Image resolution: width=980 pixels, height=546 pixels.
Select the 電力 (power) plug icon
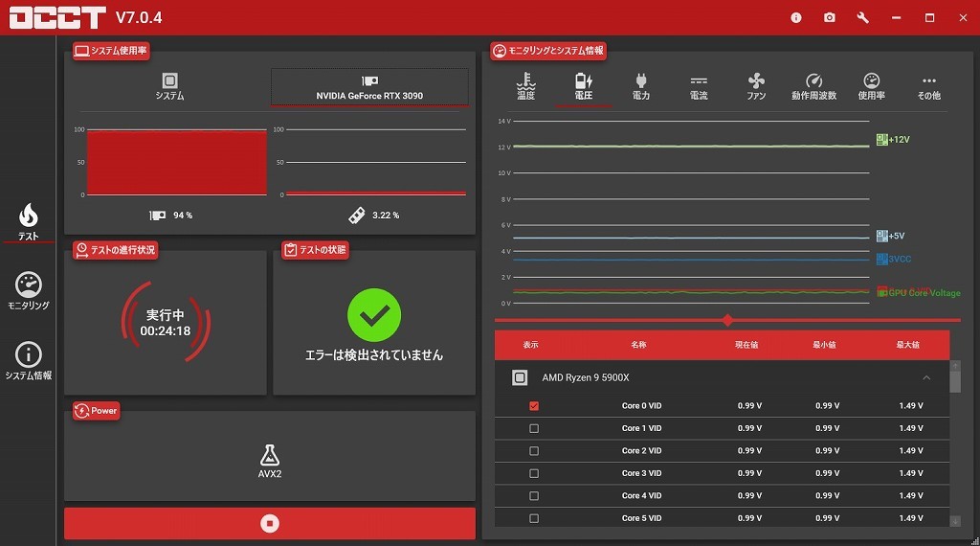[641, 86]
